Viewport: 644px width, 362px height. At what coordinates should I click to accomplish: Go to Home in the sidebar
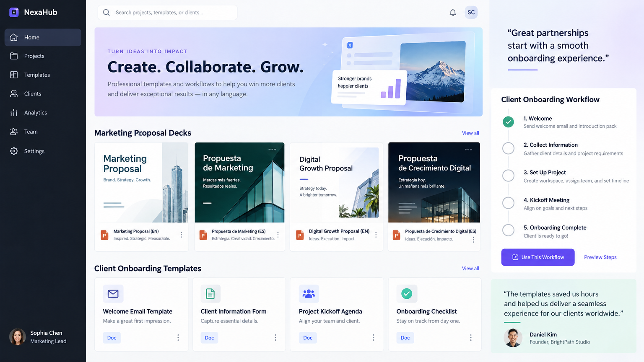pyautogui.click(x=43, y=37)
